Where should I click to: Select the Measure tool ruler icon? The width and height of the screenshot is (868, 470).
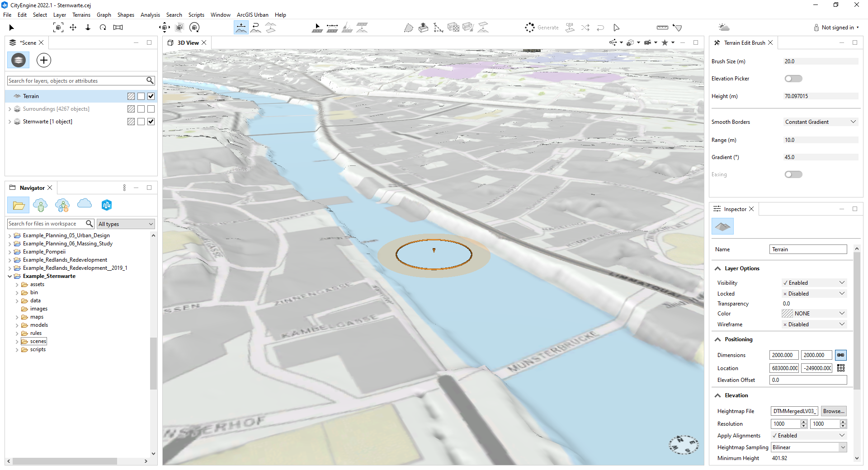click(x=662, y=27)
